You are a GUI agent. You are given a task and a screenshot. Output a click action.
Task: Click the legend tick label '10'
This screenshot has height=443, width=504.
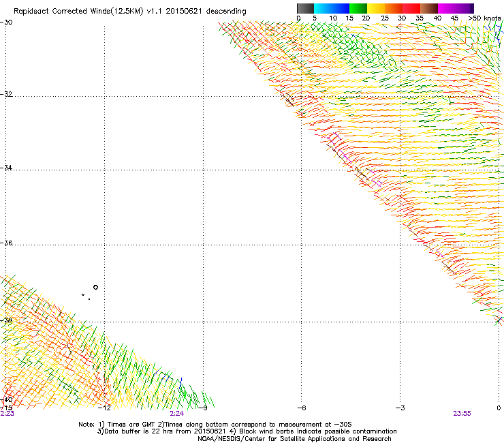(x=333, y=18)
